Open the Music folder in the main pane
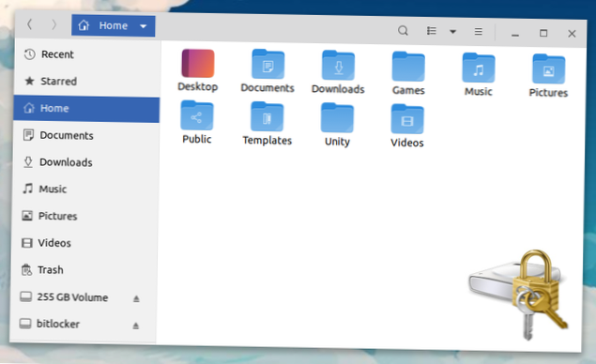596x364 pixels. [x=479, y=68]
